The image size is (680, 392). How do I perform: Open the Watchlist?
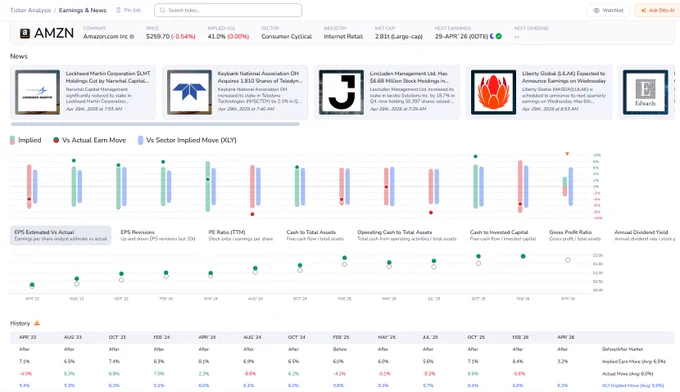608,10
